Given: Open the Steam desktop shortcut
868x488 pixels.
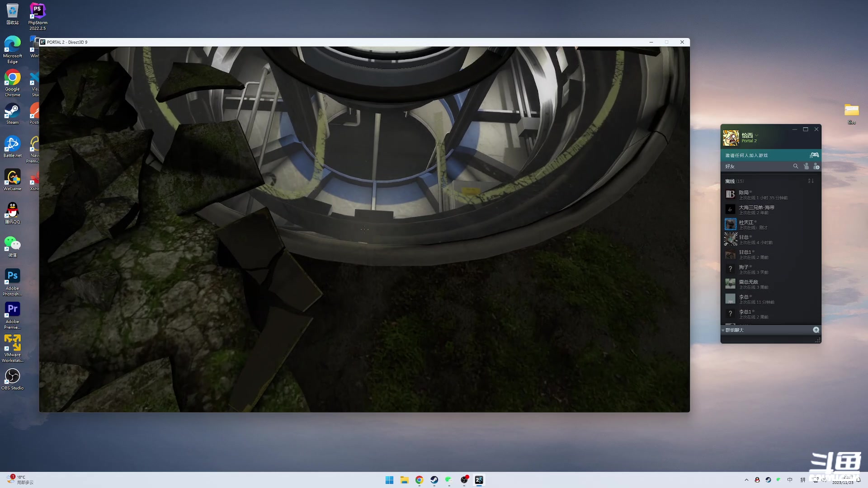Looking at the screenshot, I should [x=12, y=114].
